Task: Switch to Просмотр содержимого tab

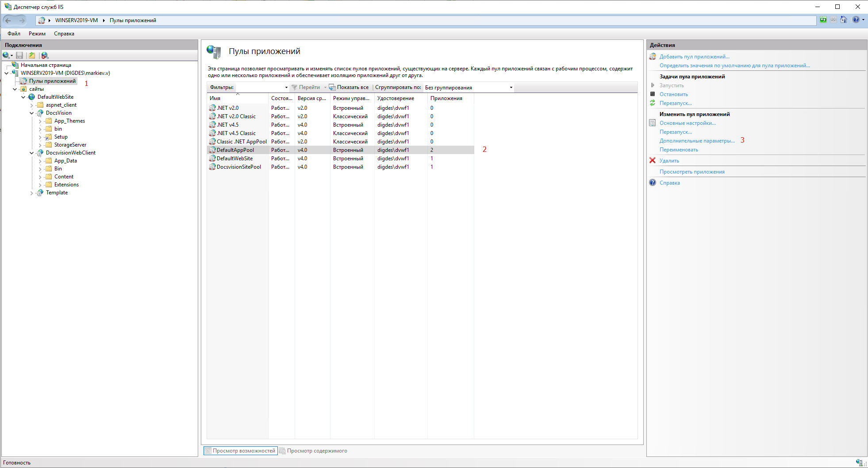Action: pyautogui.click(x=313, y=451)
